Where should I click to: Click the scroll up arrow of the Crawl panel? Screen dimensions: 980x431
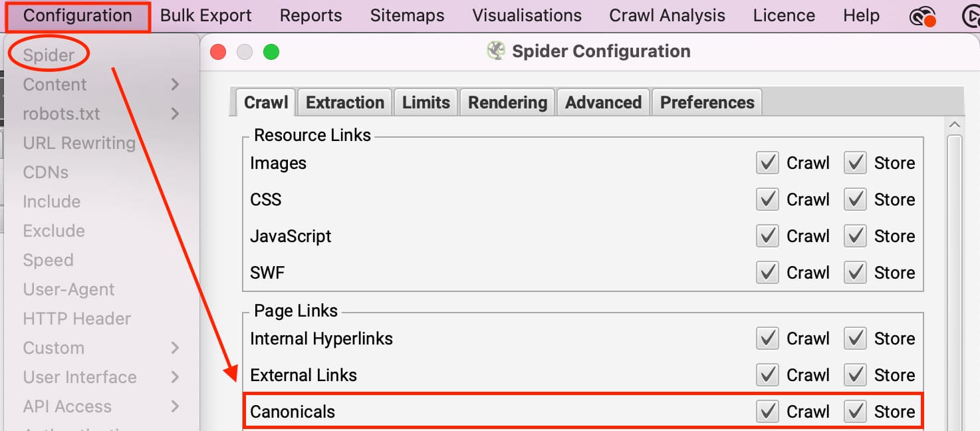955,125
